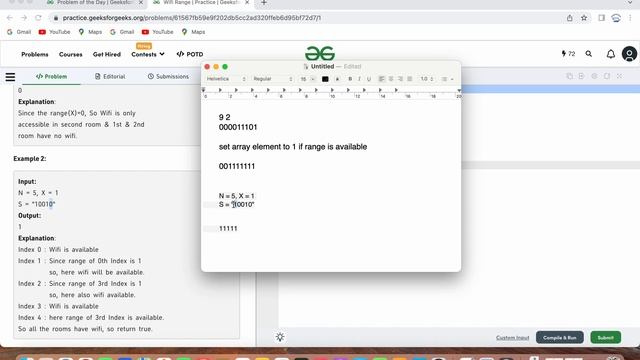Click the text "000011101" in the document
This screenshot has height=360, width=640.
238,127
